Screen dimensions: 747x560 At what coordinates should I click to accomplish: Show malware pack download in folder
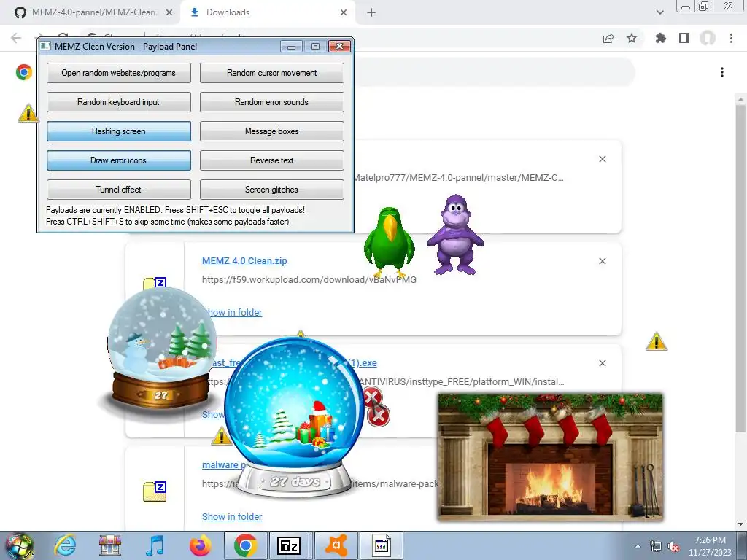pos(232,517)
